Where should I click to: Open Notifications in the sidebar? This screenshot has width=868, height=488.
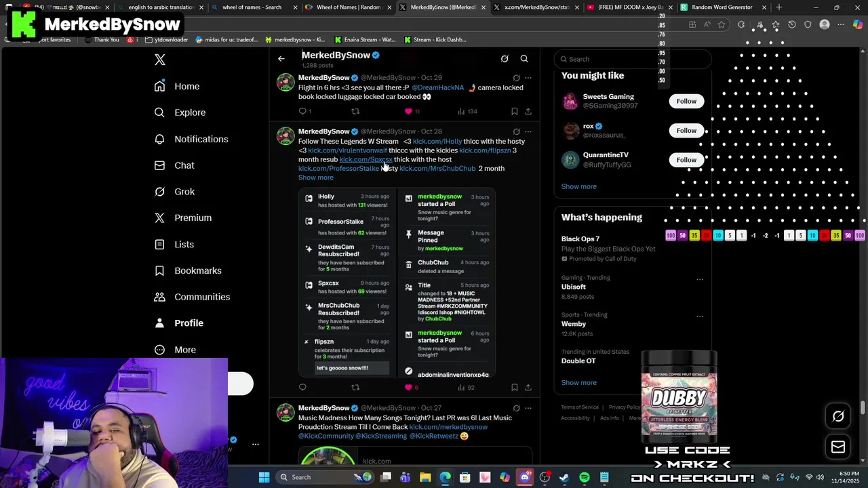pyautogui.click(x=191, y=139)
